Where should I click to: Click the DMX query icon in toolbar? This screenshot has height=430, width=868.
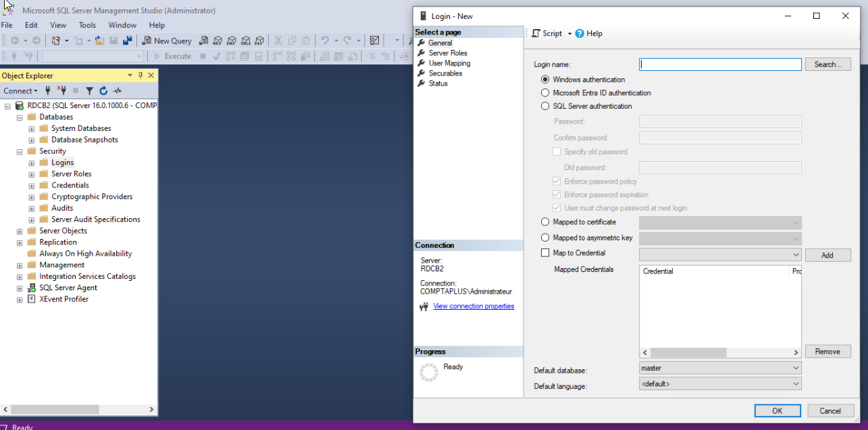(x=231, y=41)
